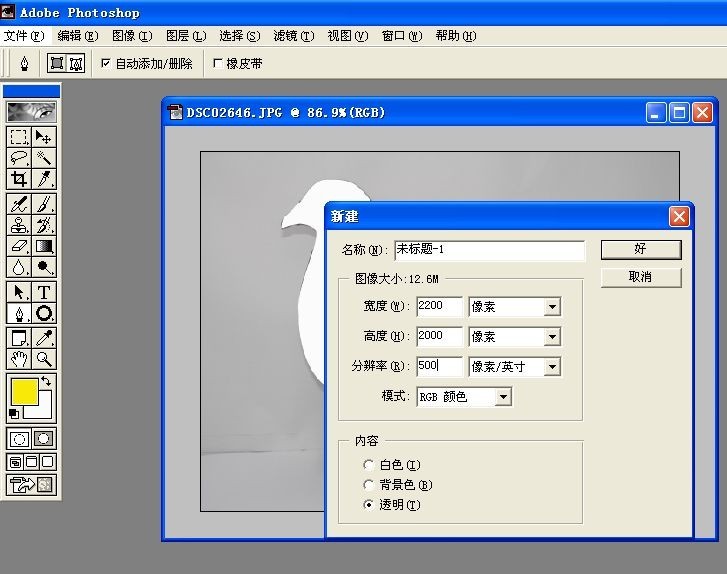Image resolution: width=727 pixels, height=574 pixels.
Task: Select the Hand tool
Action: point(19,359)
